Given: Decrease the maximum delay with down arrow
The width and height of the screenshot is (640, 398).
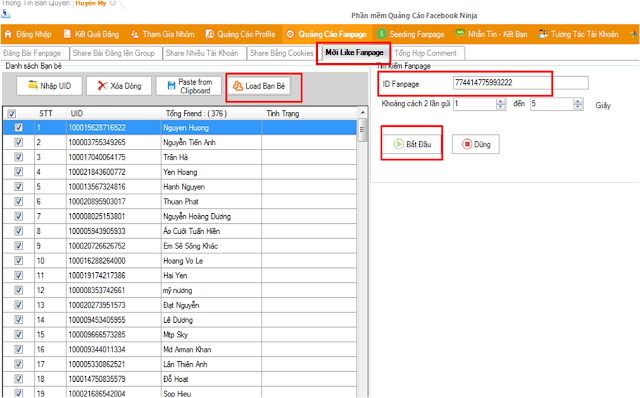Looking at the screenshot, I should point(578,107).
